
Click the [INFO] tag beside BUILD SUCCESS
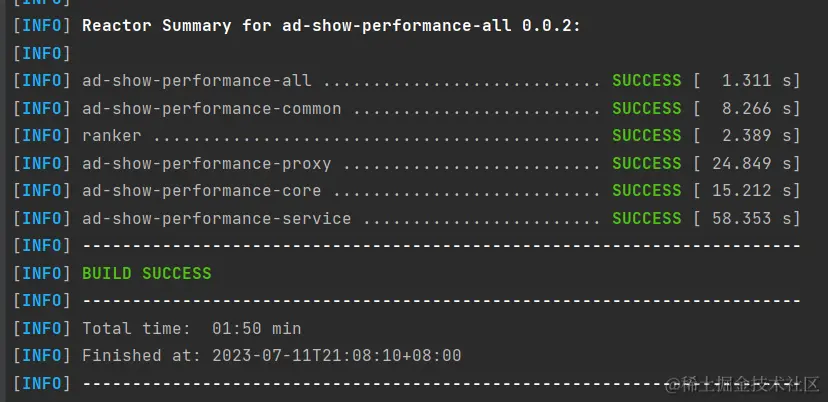pyautogui.click(x=42, y=273)
